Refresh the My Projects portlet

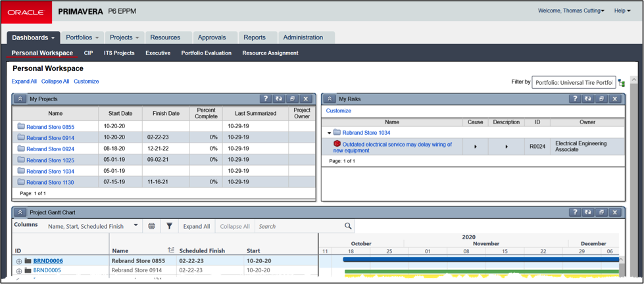coord(279,99)
